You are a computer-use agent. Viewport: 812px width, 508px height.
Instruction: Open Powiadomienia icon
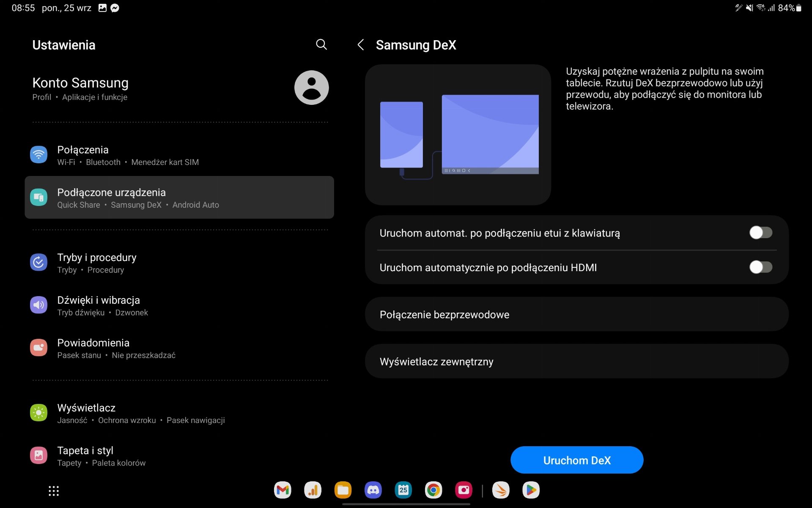pyautogui.click(x=38, y=348)
